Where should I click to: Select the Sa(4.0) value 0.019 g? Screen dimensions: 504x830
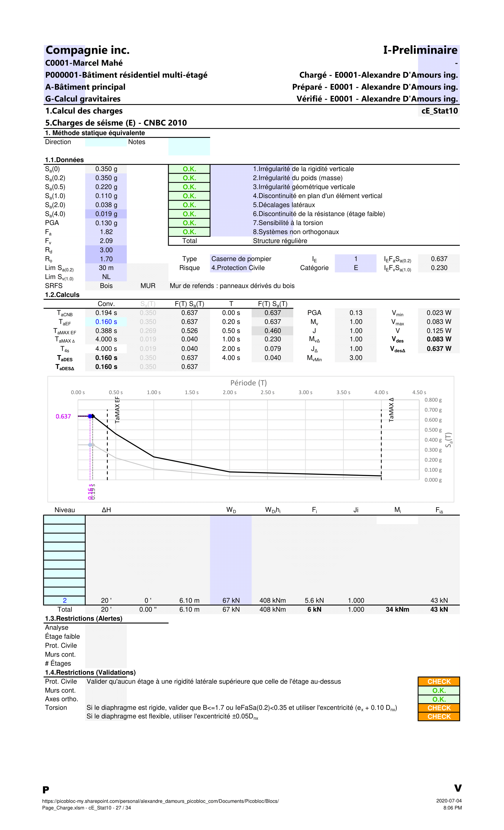(106, 214)
